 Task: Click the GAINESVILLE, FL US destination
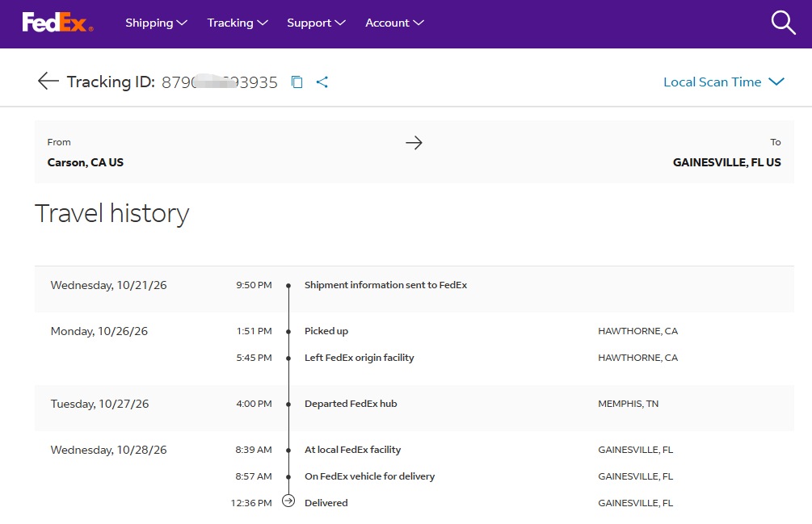726,162
